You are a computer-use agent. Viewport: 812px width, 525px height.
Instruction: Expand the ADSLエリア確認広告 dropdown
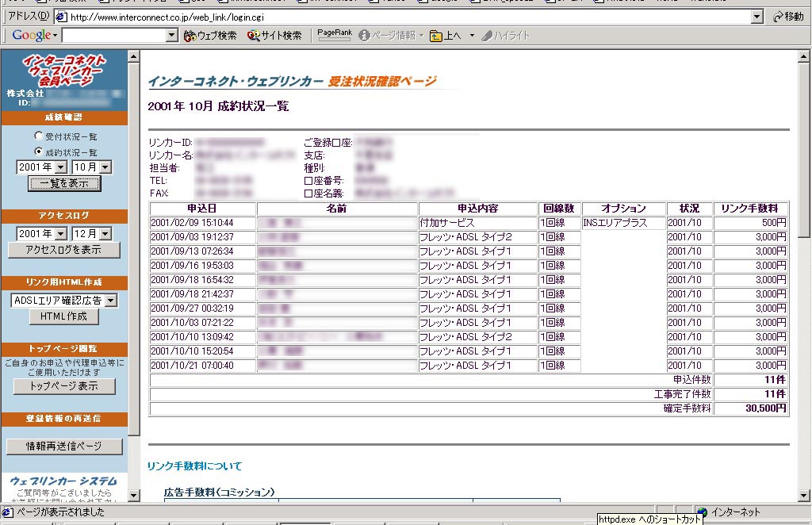tap(110, 301)
